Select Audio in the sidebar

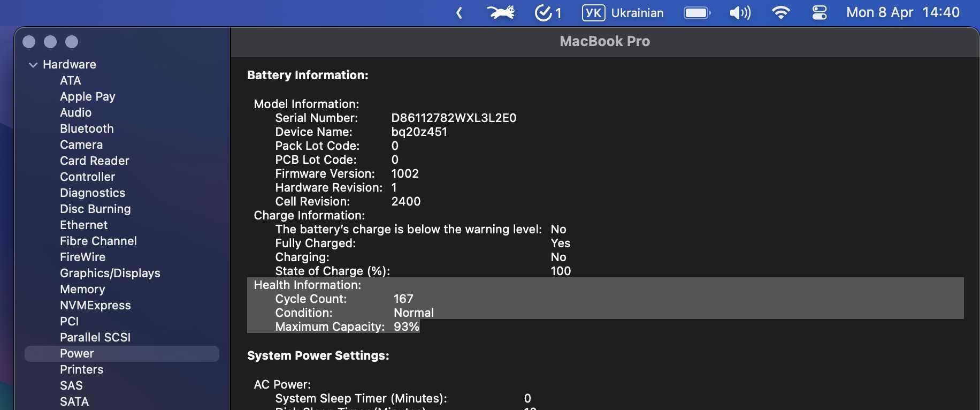[75, 112]
